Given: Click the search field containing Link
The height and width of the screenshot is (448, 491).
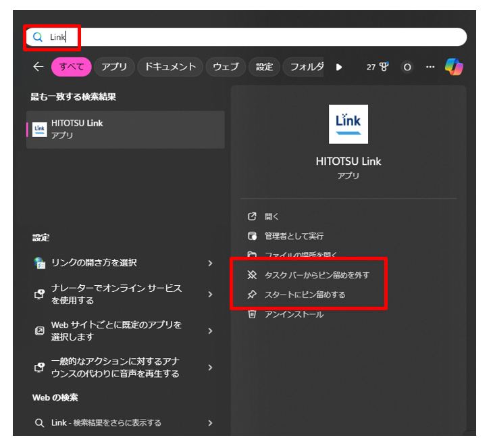Looking at the screenshot, I should [x=247, y=37].
